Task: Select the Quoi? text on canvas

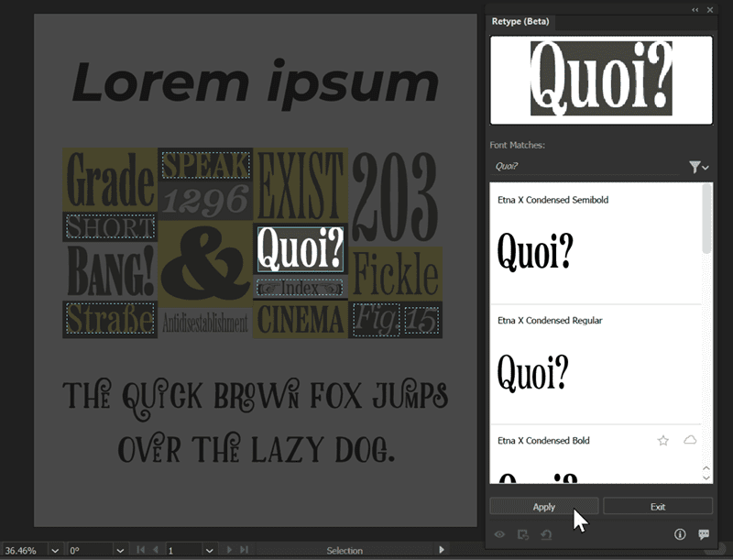Action: coord(301,248)
